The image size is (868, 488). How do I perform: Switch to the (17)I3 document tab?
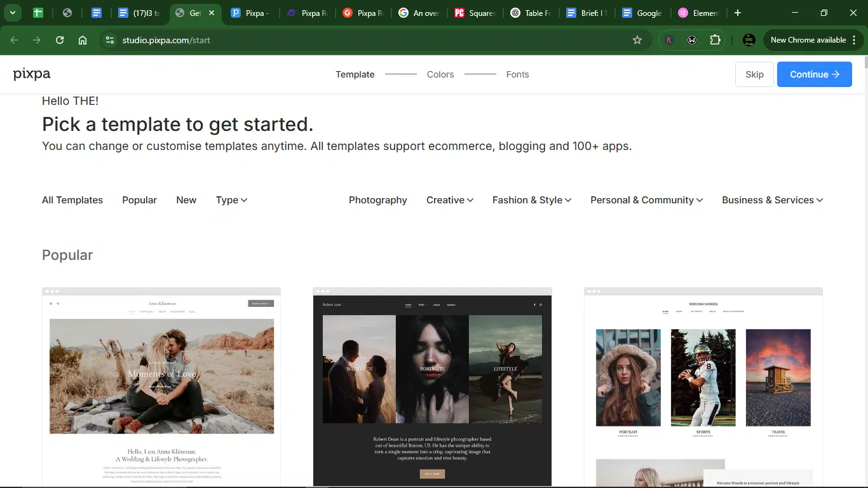click(x=140, y=13)
